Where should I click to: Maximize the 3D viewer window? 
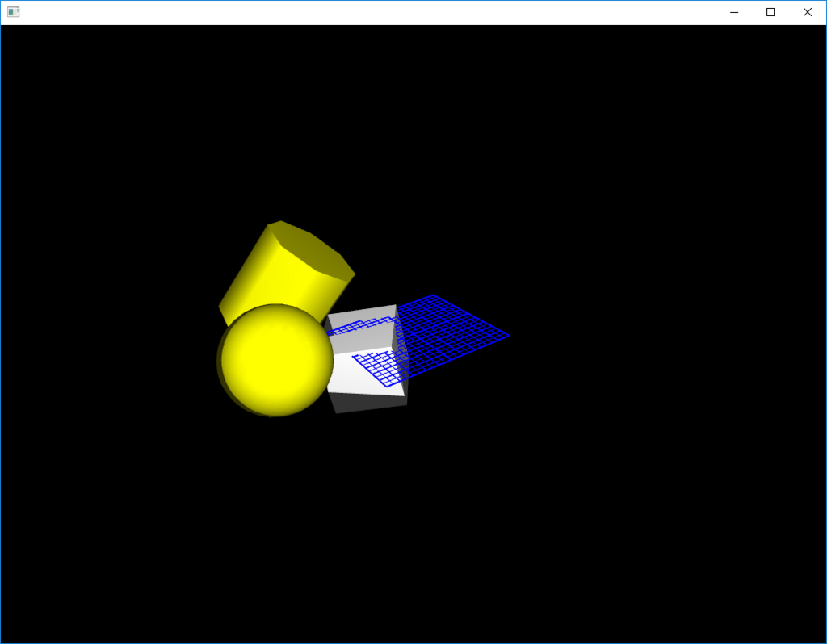click(770, 12)
